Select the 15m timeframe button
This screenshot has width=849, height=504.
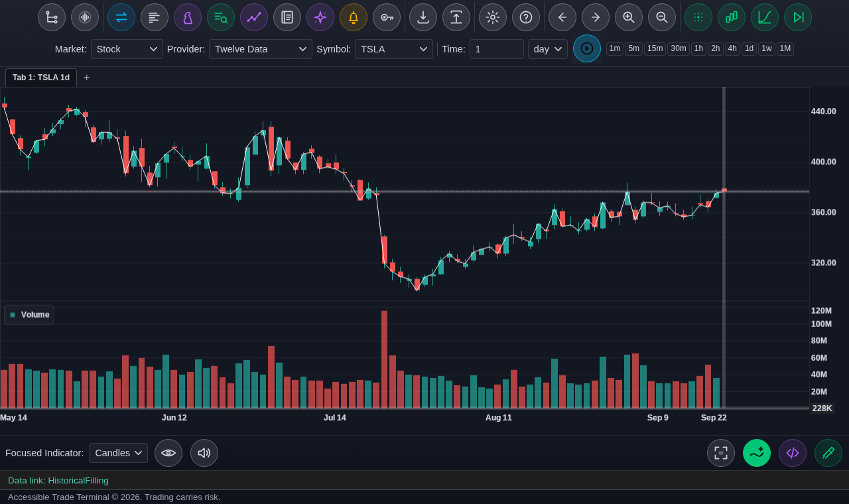pos(655,49)
